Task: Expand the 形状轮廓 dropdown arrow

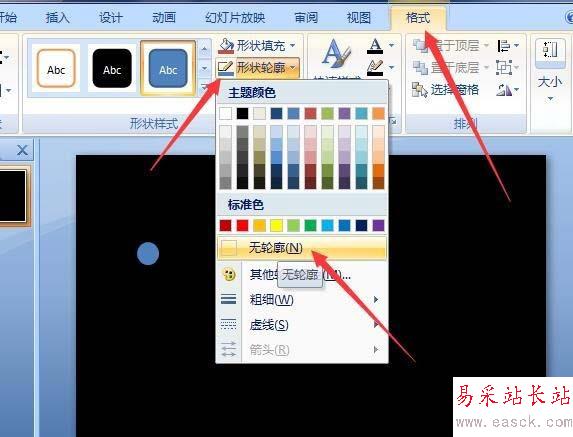Action: pos(293,68)
